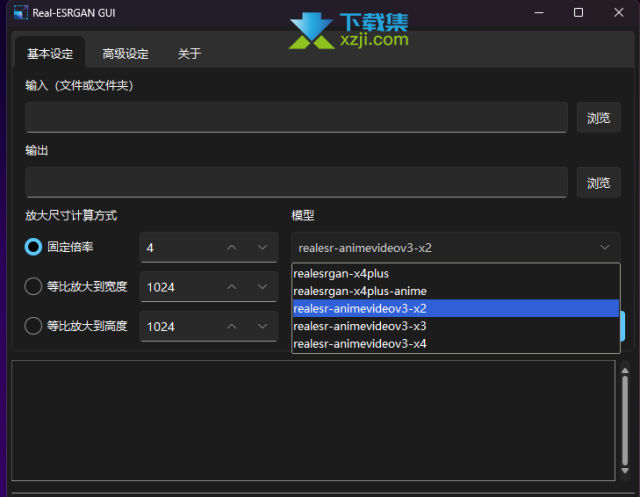Switch to the 基本设定 tab
The width and height of the screenshot is (640, 497).
click(x=50, y=53)
